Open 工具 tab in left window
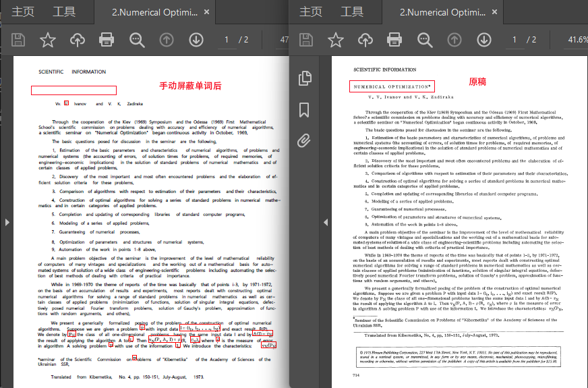The image size is (588, 388). click(64, 11)
